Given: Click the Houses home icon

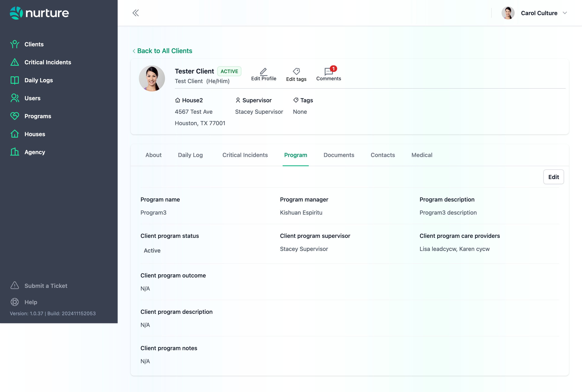Looking at the screenshot, I should [14, 134].
